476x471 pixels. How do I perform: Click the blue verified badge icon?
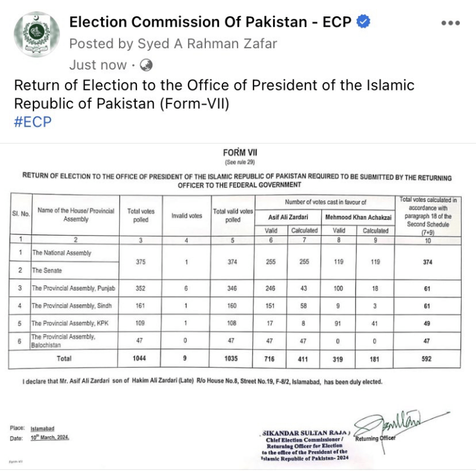(363, 21)
